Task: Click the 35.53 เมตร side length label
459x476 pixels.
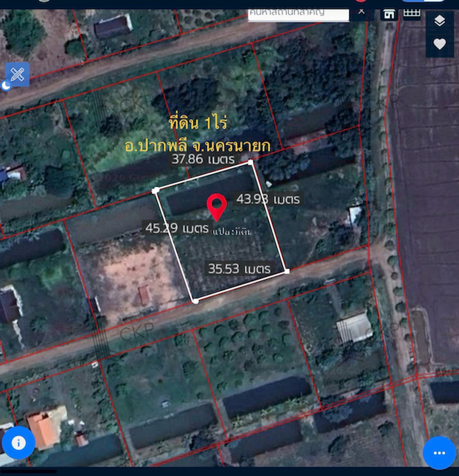Action: point(239,269)
